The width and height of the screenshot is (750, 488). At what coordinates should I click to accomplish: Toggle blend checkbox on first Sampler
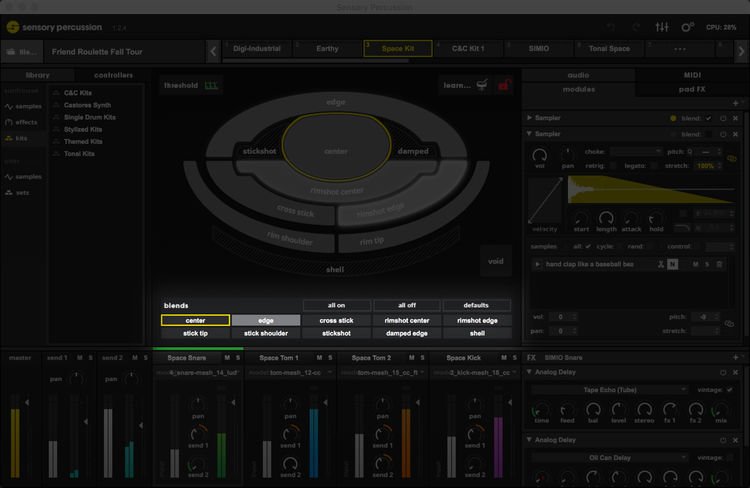pyautogui.click(x=708, y=118)
